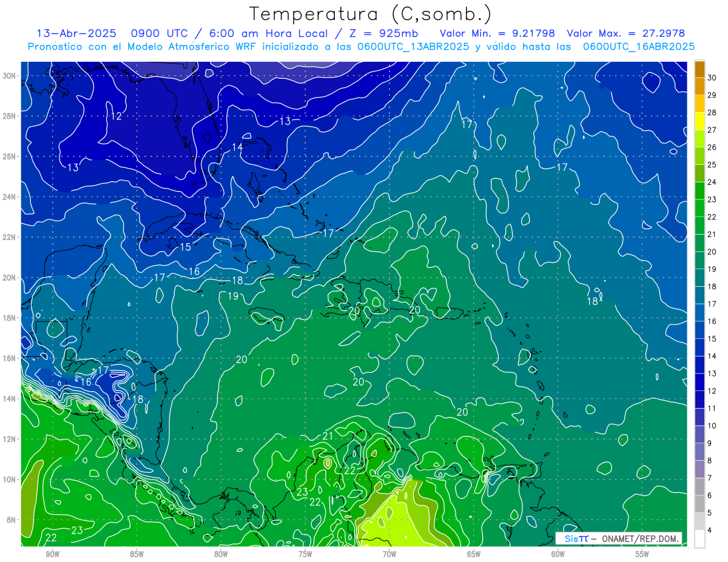Click the '85W' longitude axis label

click(136, 554)
